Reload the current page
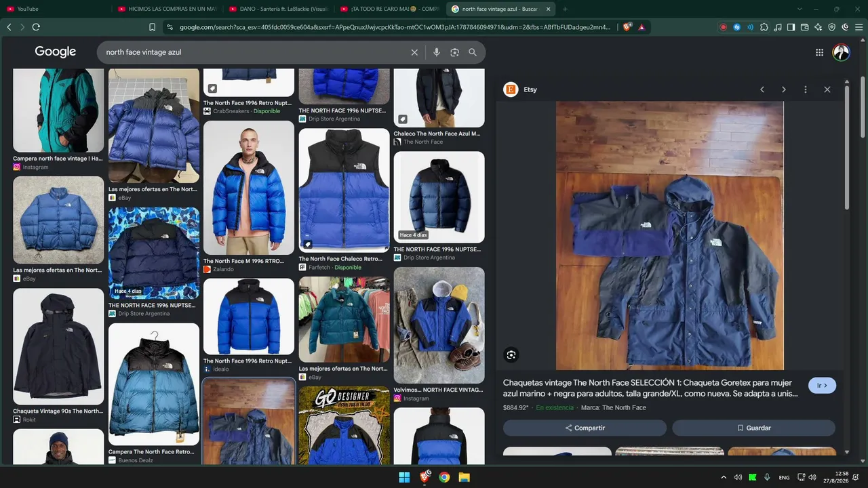The width and height of the screenshot is (868, 488). pos(36,27)
